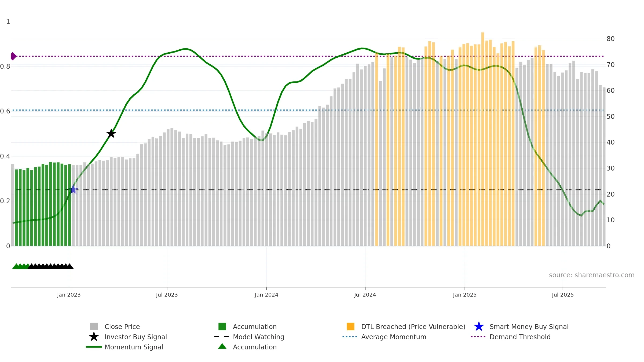Click the Jan 2024 axis label

coord(266,295)
